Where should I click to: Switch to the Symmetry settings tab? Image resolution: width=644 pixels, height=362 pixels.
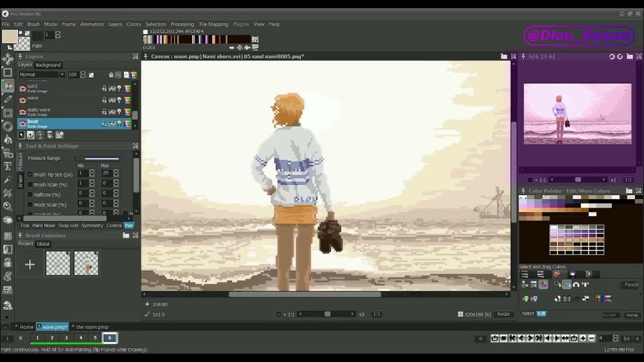point(92,226)
